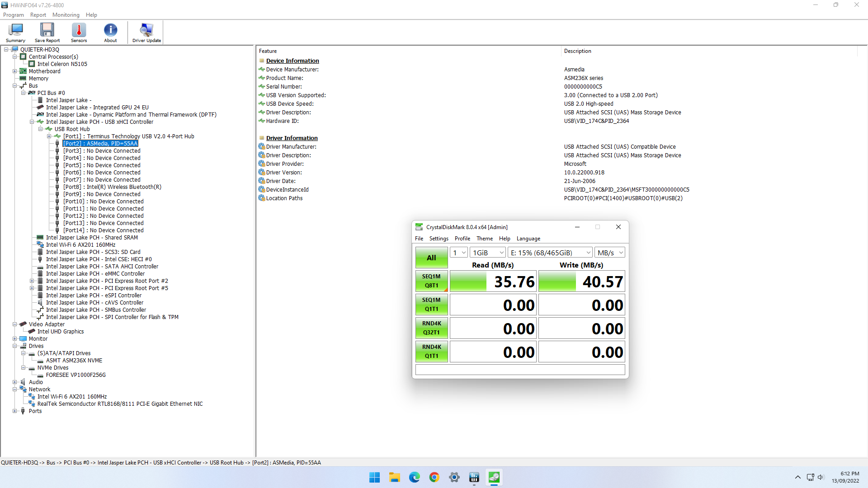The width and height of the screenshot is (868, 488).
Task: Click the Feature column header
Action: [409, 51]
